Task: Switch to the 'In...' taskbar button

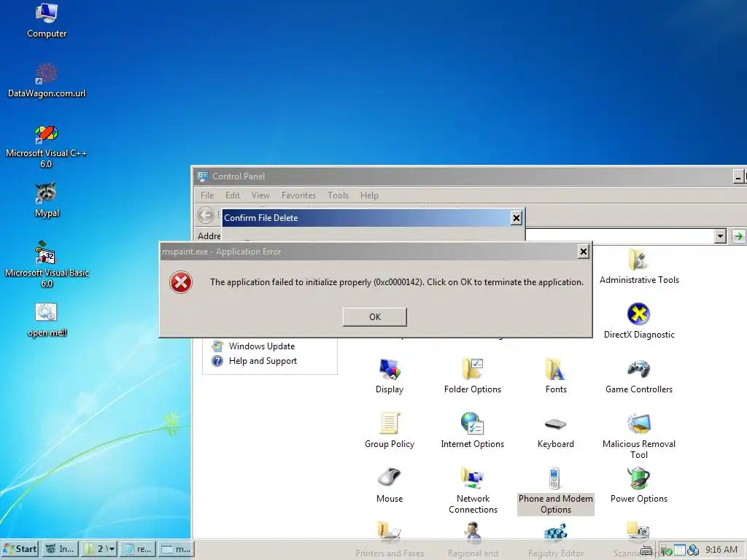Action: point(60,549)
